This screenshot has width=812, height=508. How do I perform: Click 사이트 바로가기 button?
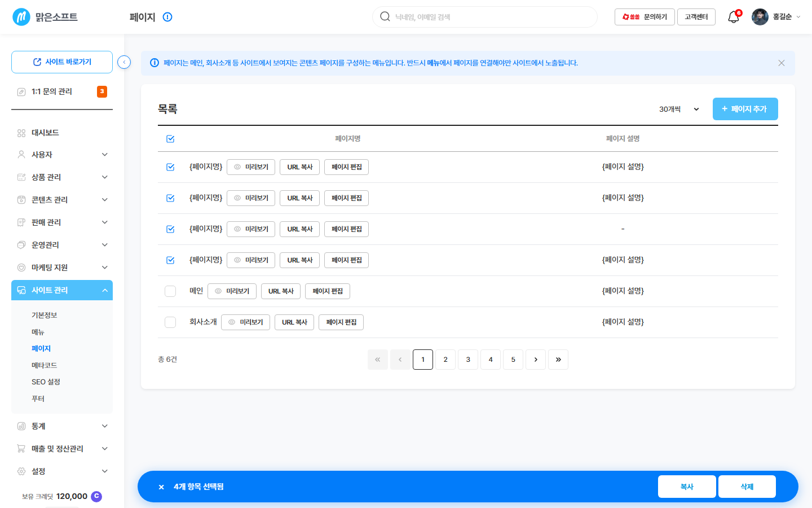click(x=62, y=62)
